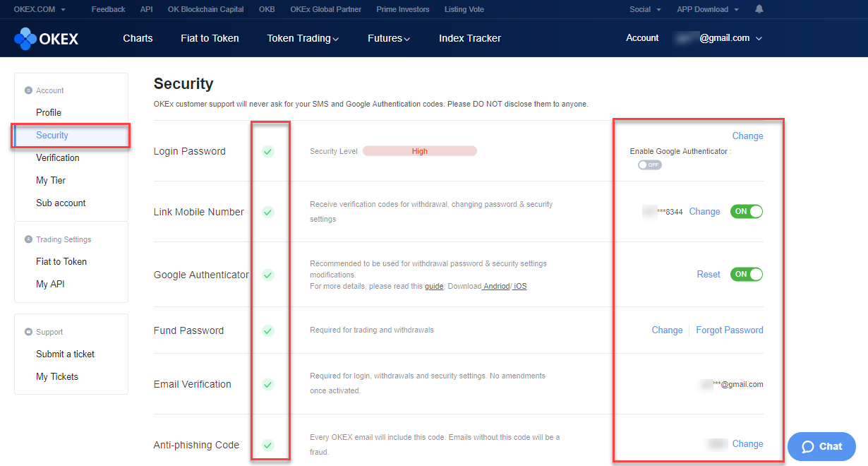868x466 pixels.
Task: Open the Charts nav item
Action: click(138, 38)
